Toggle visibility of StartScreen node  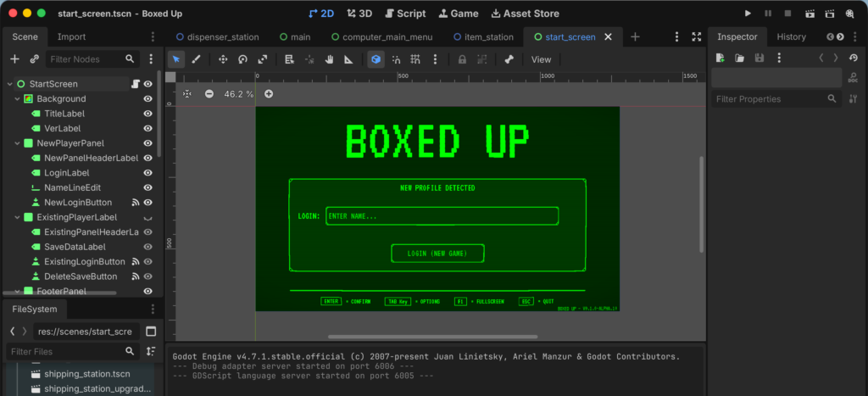[x=147, y=84]
